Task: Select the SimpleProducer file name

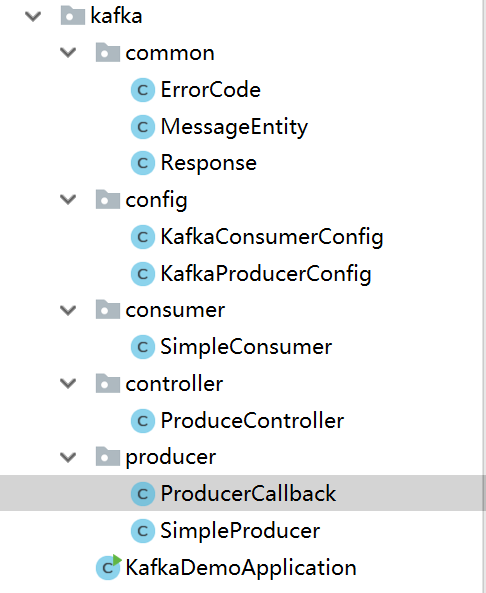Action: click(240, 531)
